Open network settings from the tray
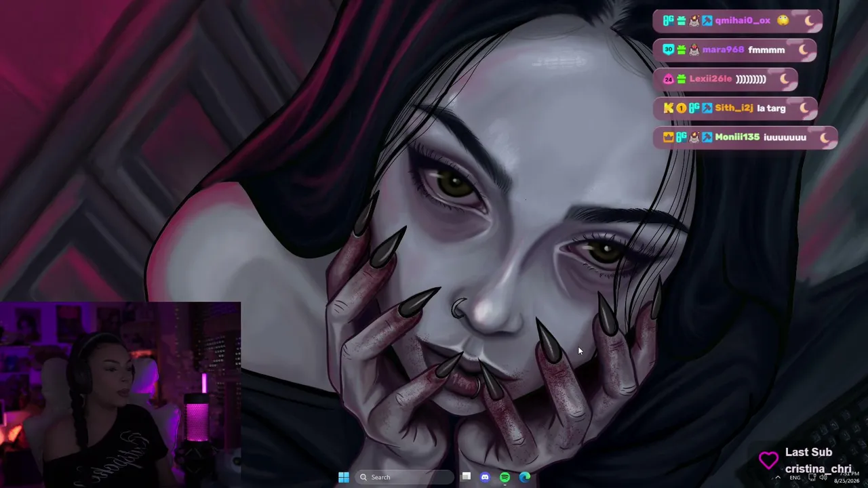Image resolution: width=868 pixels, height=488 pixels. (x=812, y=477)
